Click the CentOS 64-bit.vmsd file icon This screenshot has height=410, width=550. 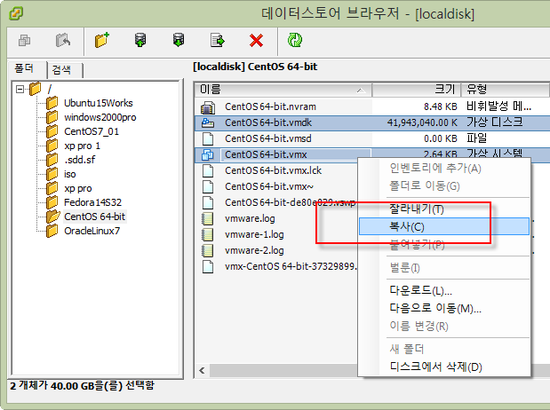(x=208, y=139)
